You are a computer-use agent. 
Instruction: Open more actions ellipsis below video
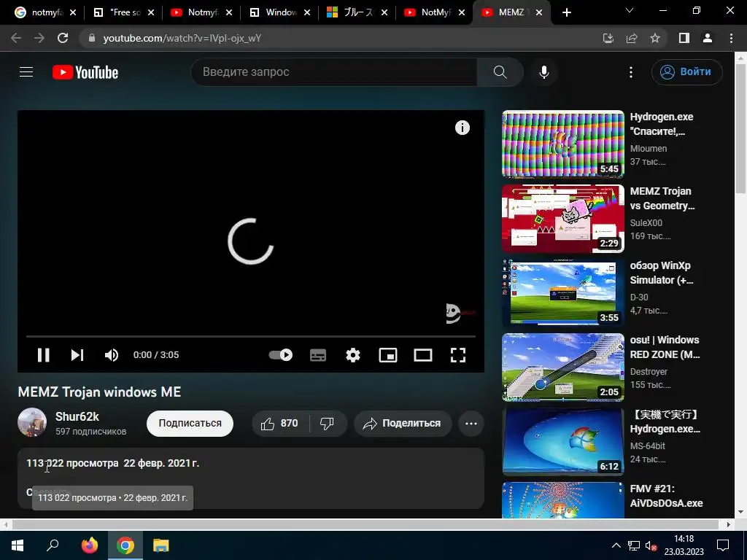tap(471, 424)
